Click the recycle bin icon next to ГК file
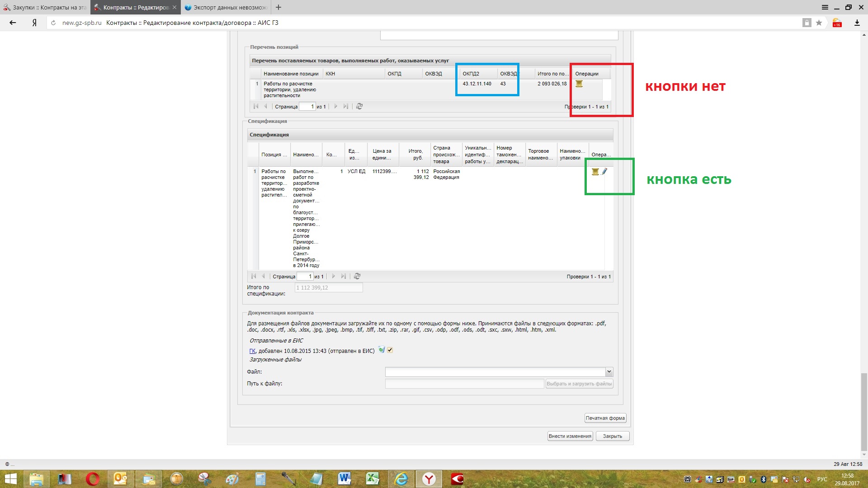Screen dimensions: 868x488 point(382,350)
